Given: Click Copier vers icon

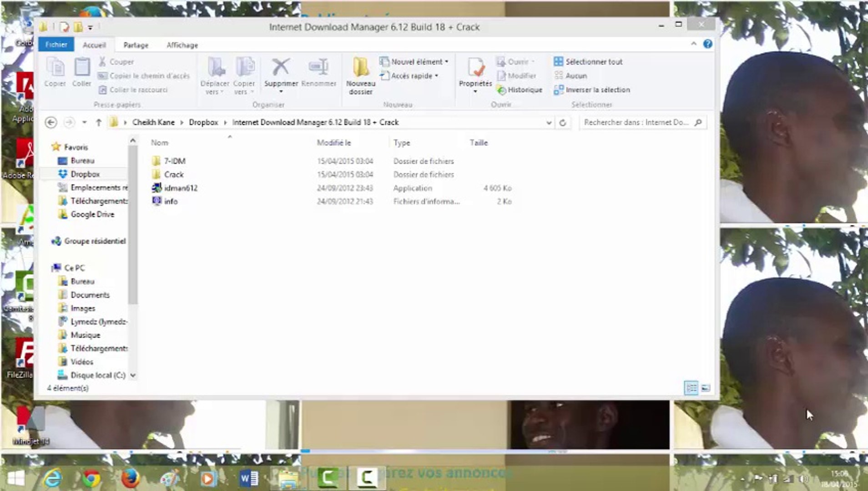Looking at the screenshot, I should point(244,68).
